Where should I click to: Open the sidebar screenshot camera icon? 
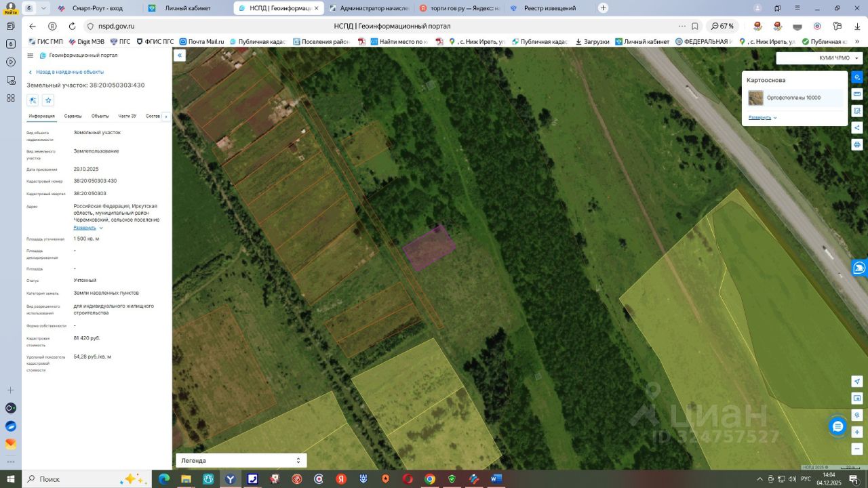10,80
